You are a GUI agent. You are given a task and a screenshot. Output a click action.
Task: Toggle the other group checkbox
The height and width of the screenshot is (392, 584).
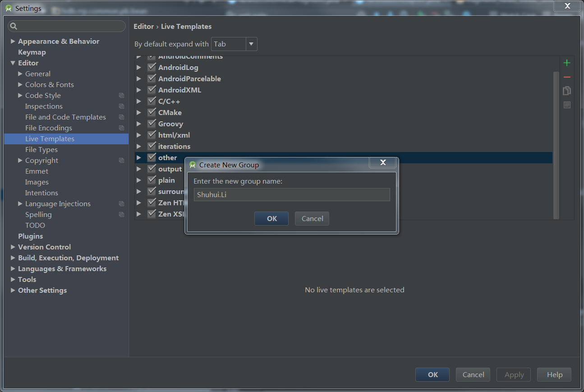click(152, 157)
